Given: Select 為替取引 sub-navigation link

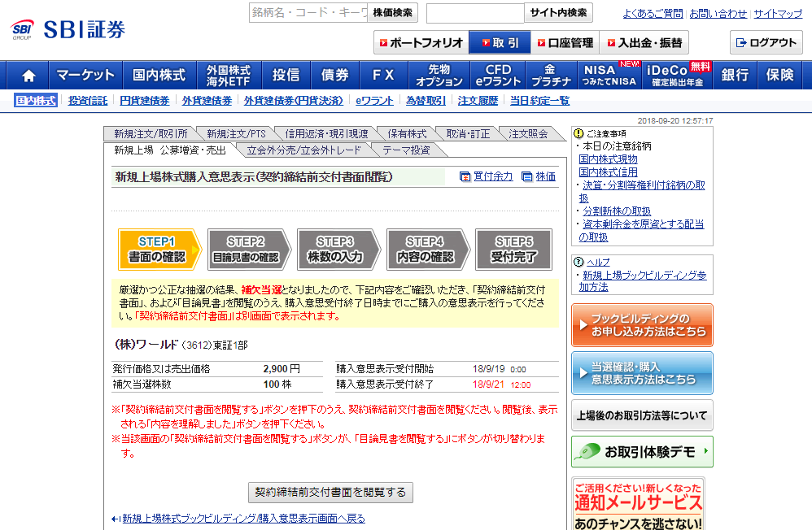Looking at the screenshot, I should (x=426, y=101).
